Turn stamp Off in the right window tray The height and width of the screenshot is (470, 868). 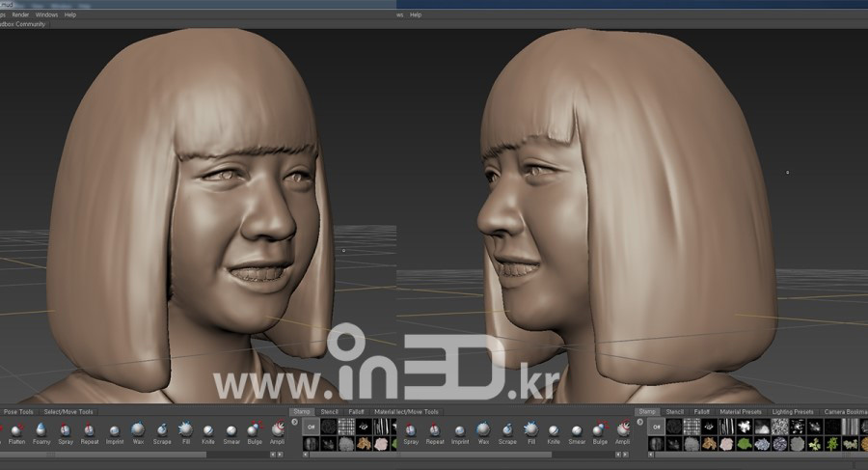coord(656,427)
